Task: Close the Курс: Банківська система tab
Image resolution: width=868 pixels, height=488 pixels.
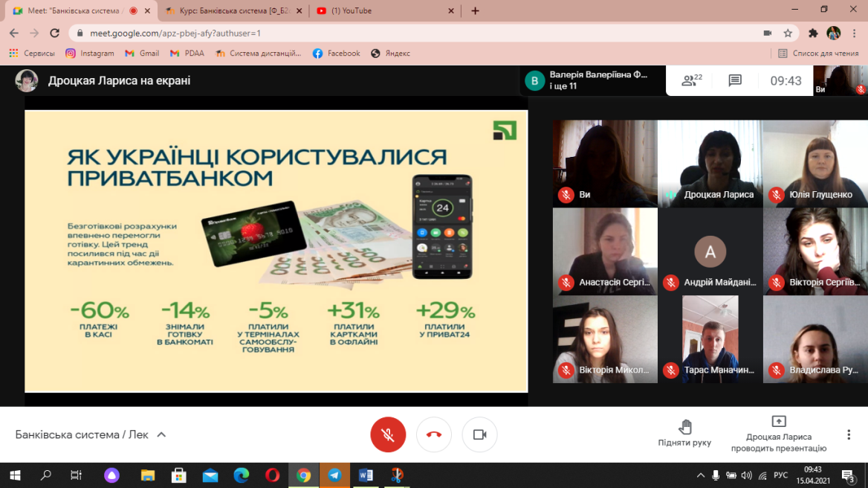Action: click(299, 10)
